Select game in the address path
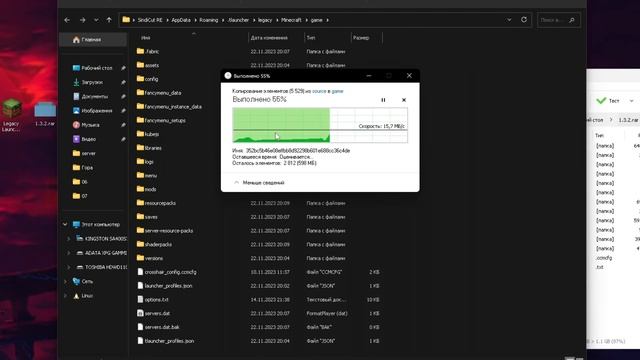This screenshot has width=640, height=360. 317,20
